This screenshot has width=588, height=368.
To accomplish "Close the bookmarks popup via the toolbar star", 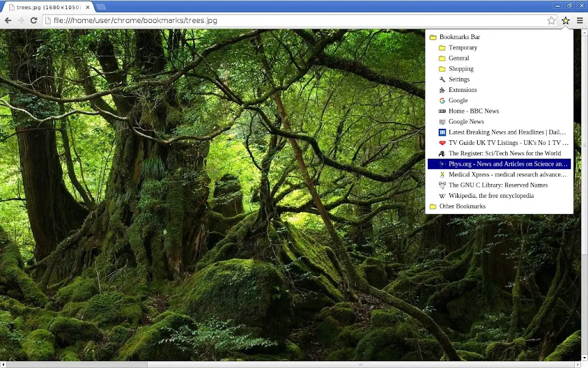I will (566, 21).
